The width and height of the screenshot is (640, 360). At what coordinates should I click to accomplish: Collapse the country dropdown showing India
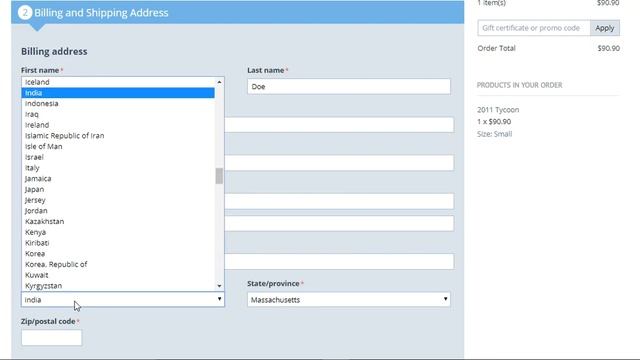pyautogui.click(x=122, y=300)
